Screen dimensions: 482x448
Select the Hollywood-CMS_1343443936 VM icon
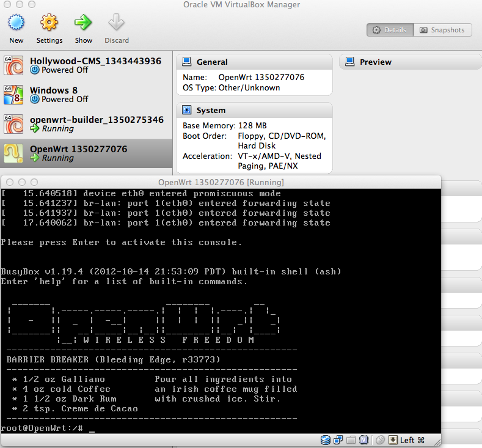tap(13, 65)
